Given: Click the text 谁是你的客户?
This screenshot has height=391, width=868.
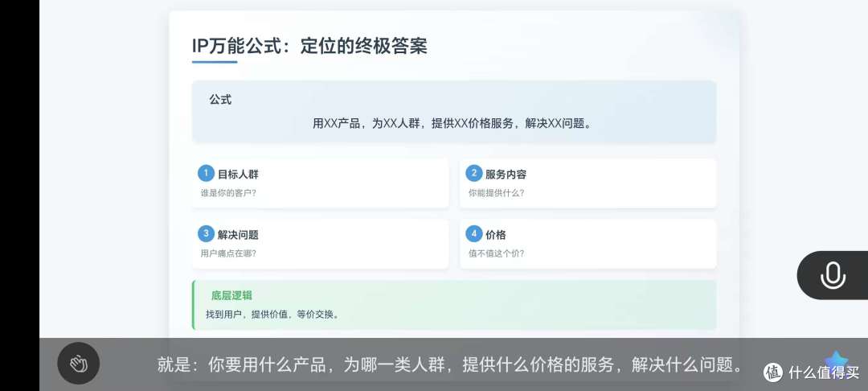Looking at the screenshot, I should (x=228, y=193).
